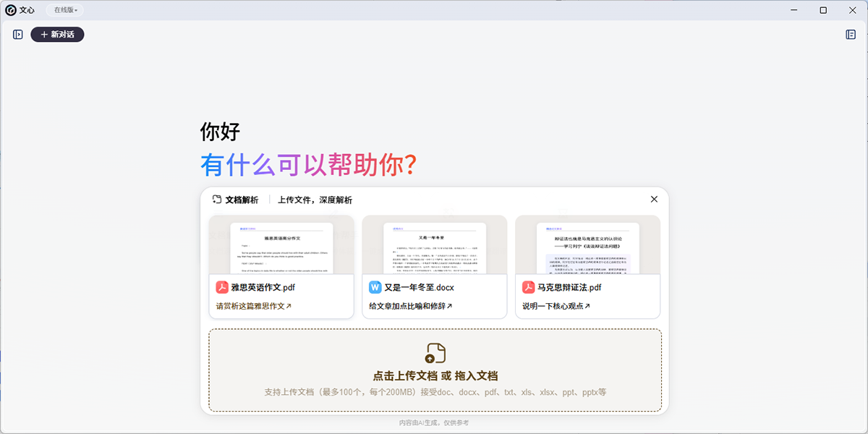The height and width of the screenshot is (434, 868).
Task: Click the PDF icon beside 雅思英语作文.pdf
Action: (222, 287)
